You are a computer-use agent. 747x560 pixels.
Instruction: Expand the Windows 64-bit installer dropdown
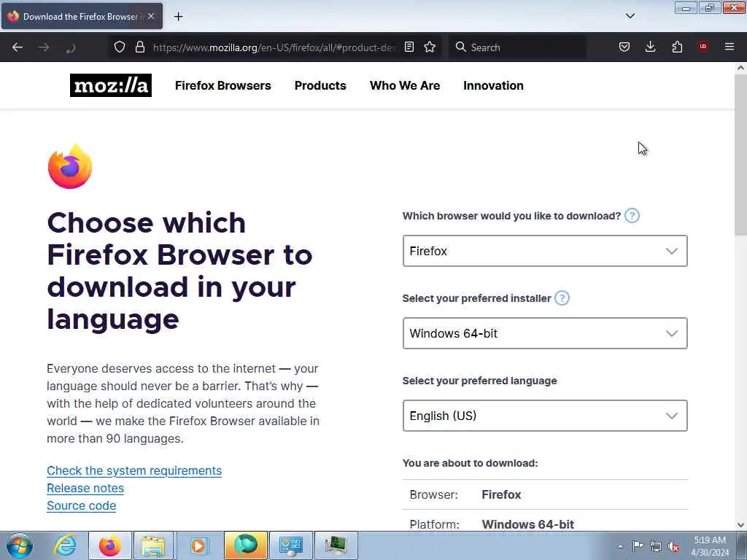coord(544,333)
